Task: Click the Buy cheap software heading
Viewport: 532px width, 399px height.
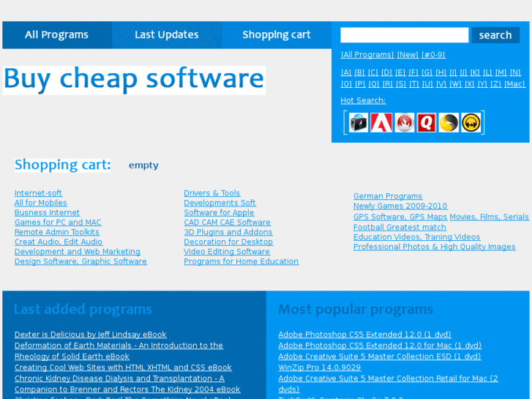Action: [x=134, y=79]
